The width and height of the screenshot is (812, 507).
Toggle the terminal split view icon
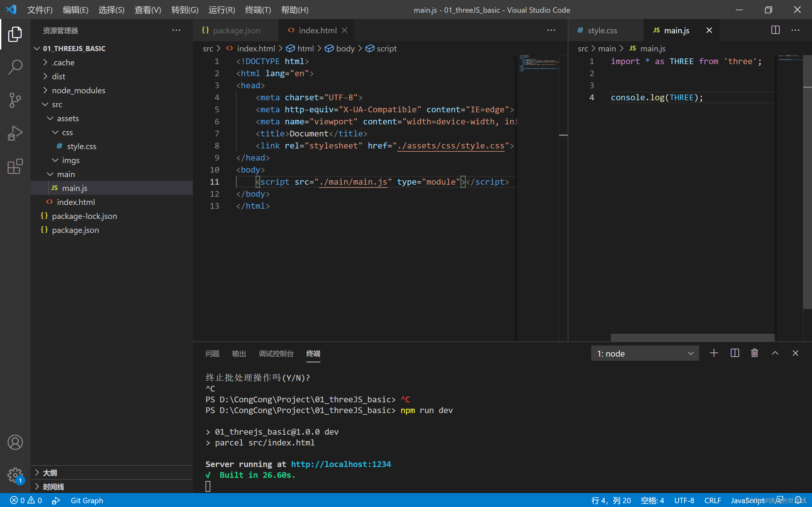(x=734, y=353)
